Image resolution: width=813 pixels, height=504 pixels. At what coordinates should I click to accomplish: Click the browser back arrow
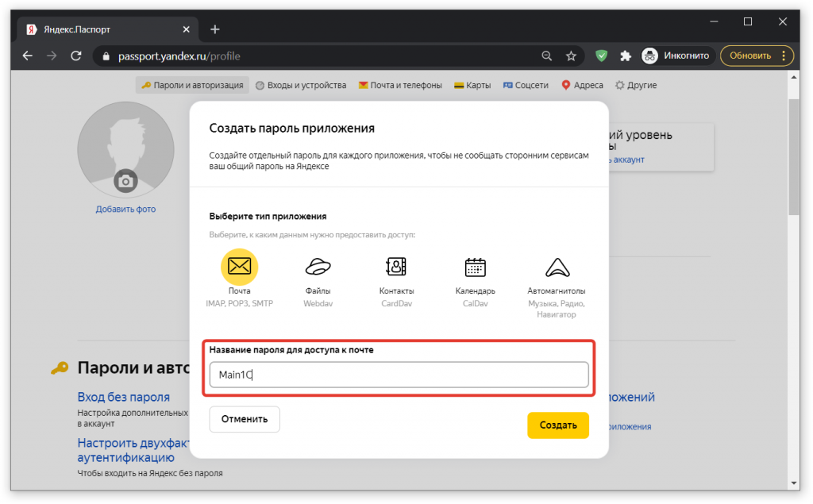coord(28,56)
